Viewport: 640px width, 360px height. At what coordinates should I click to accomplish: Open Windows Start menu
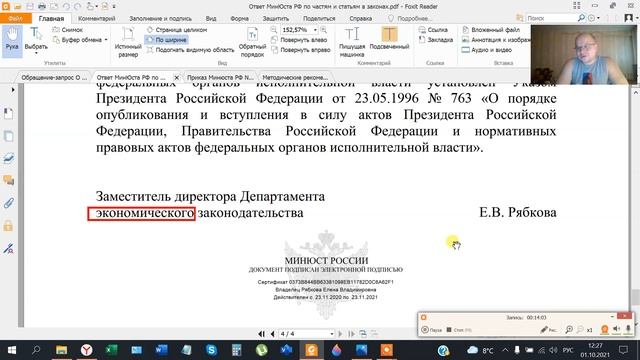pos(11,350)
